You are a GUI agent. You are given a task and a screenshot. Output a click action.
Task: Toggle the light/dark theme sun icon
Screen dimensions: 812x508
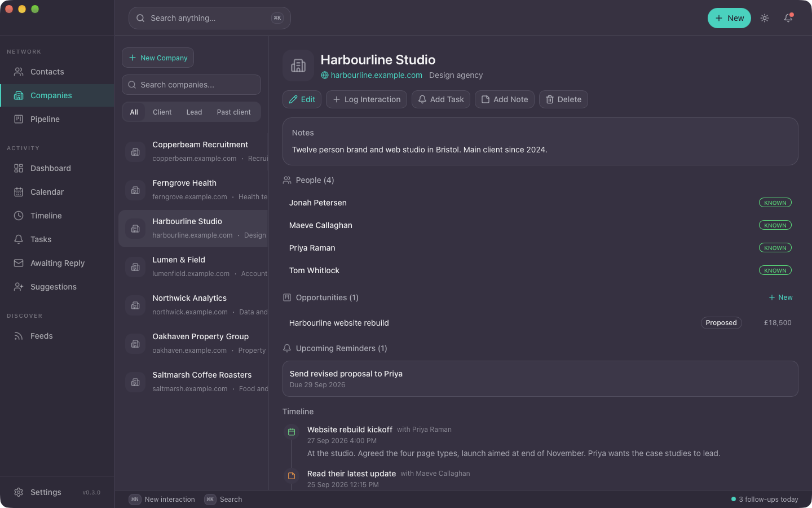coord(765,18)
